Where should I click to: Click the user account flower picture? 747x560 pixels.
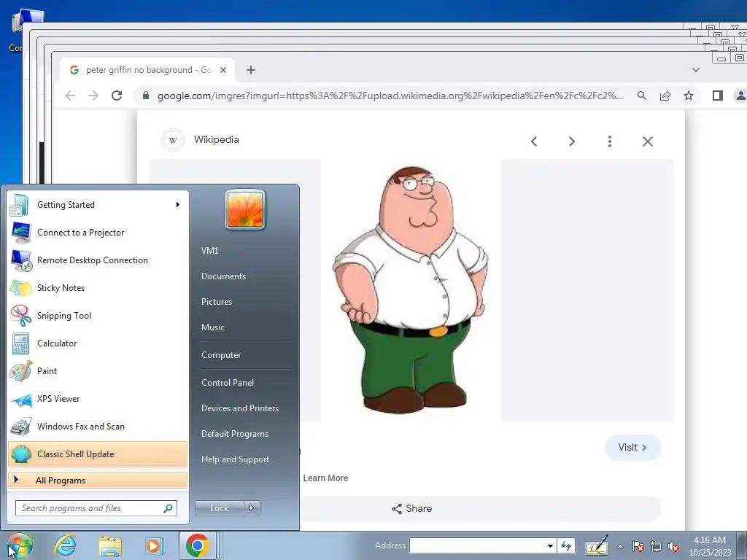coord(245,209)
